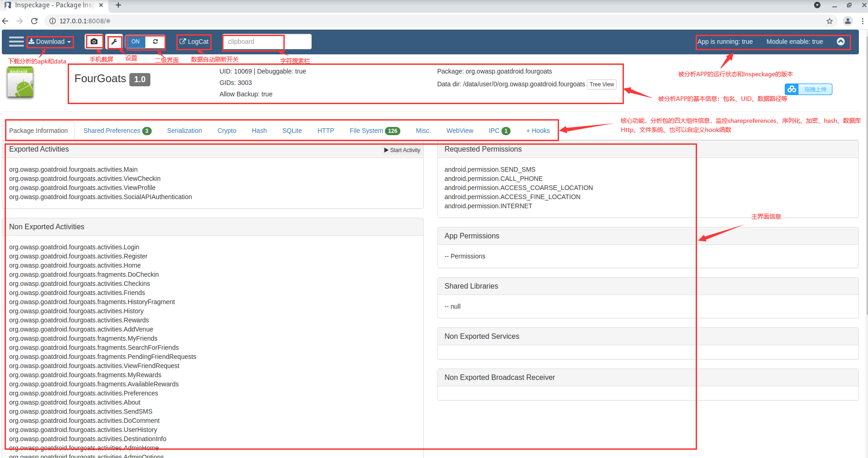The height and width of the screenshot is (458, 868).
Task: Click the blue cloud upload button
Action: 808,89
